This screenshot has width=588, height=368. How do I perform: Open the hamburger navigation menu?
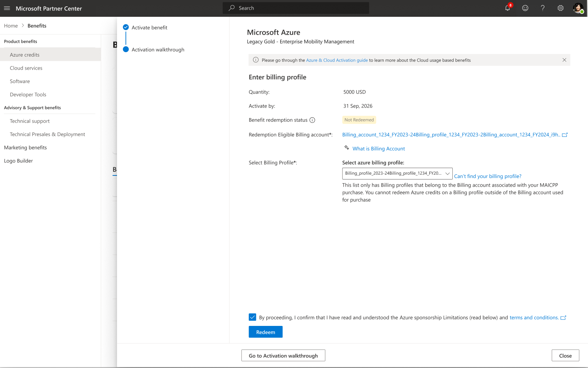click(x=7, y=8)
